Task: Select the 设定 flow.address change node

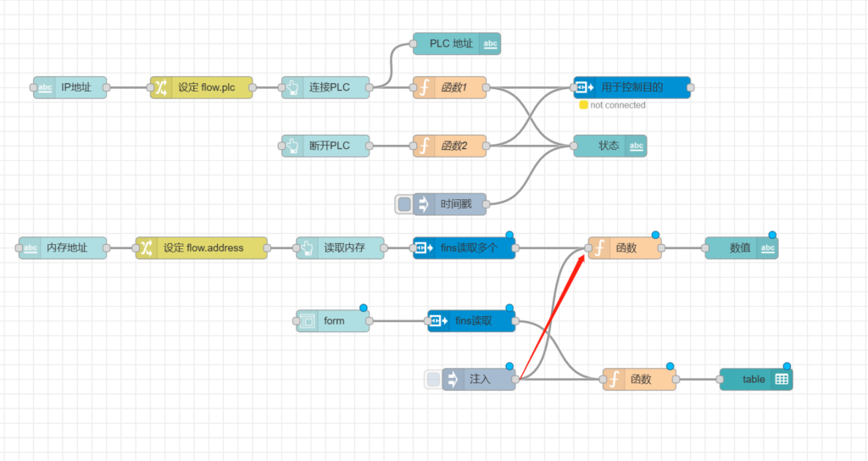Action: (x=203, y=248)
